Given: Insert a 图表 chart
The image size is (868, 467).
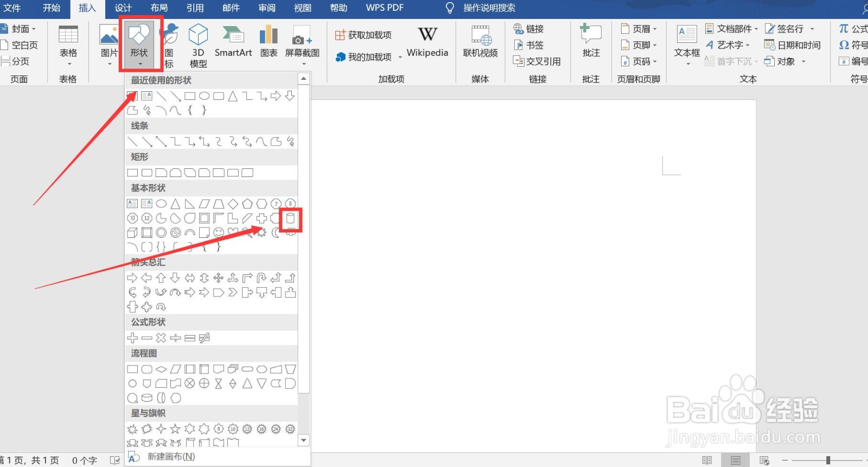Looking at the screenshot, I should pyautogui.click(x=269, y=41).
